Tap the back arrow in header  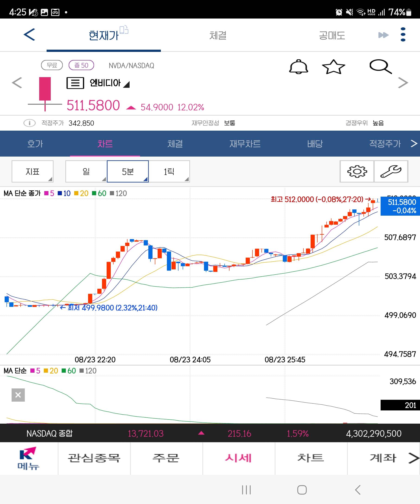[x=29, y=35]
